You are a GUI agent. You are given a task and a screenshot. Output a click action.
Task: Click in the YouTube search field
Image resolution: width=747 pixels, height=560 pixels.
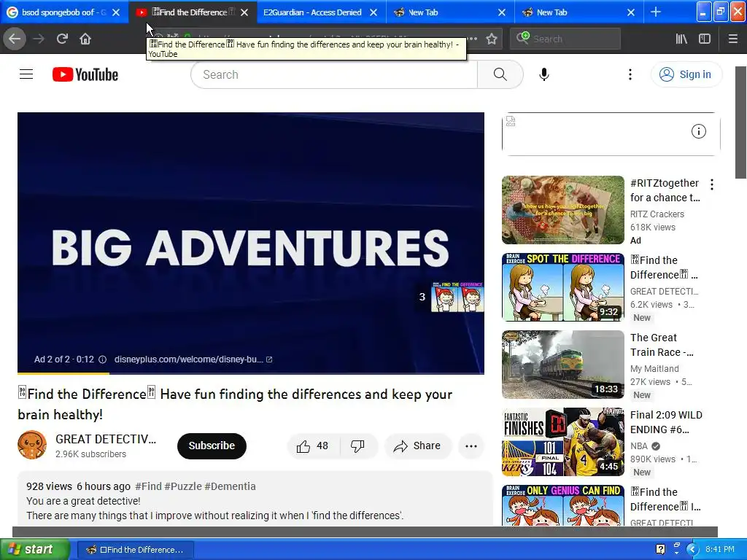[x=334, y=74]
